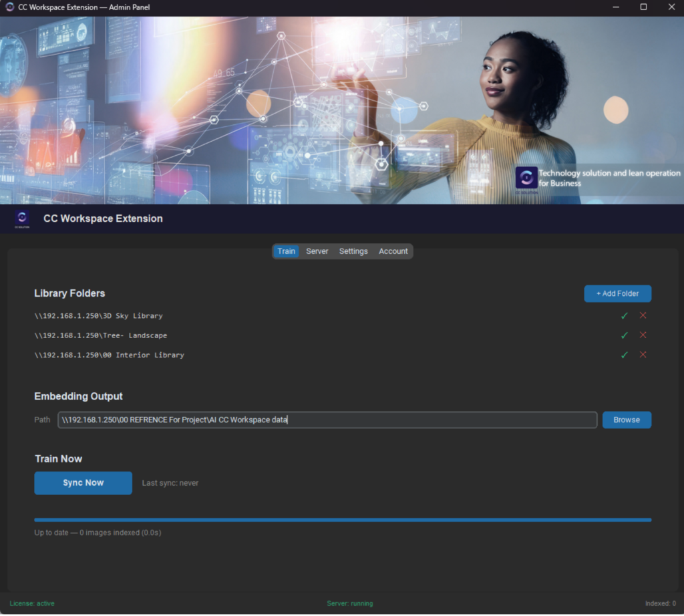684x616 pixels.
Task: Click the CC Solution logo on banner image
Action: coord(526,178)
